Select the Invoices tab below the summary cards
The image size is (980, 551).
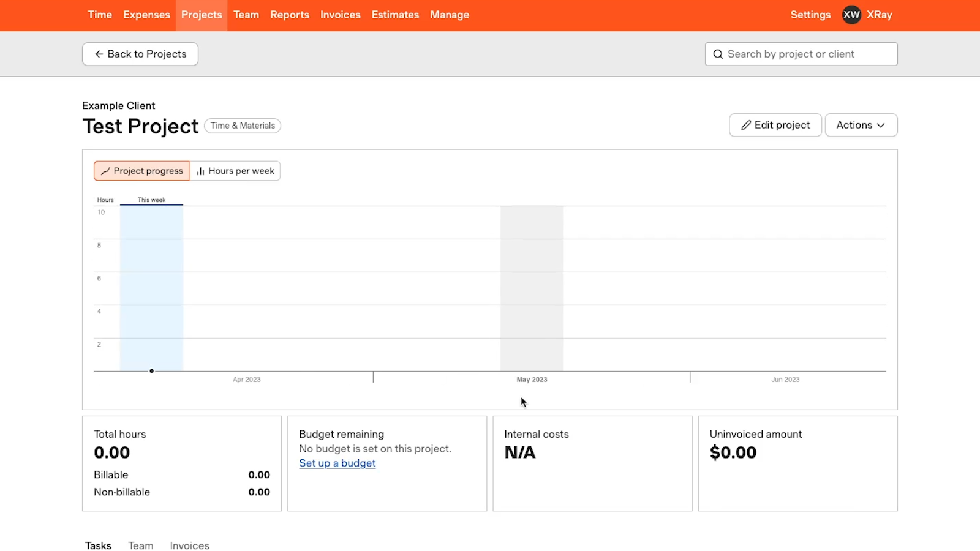point(189,545)
